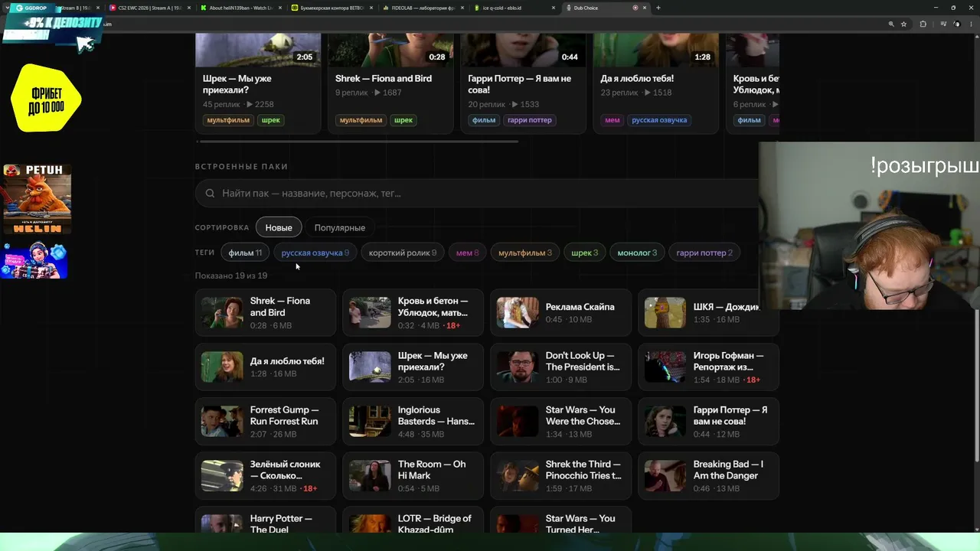Click the 'Показано 19 из 19' count text
Viewport: 980px width, 551px height.
click(x=231, y=275)
